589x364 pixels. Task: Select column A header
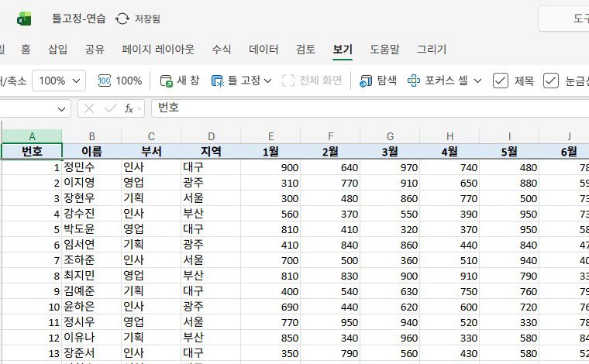32,136
